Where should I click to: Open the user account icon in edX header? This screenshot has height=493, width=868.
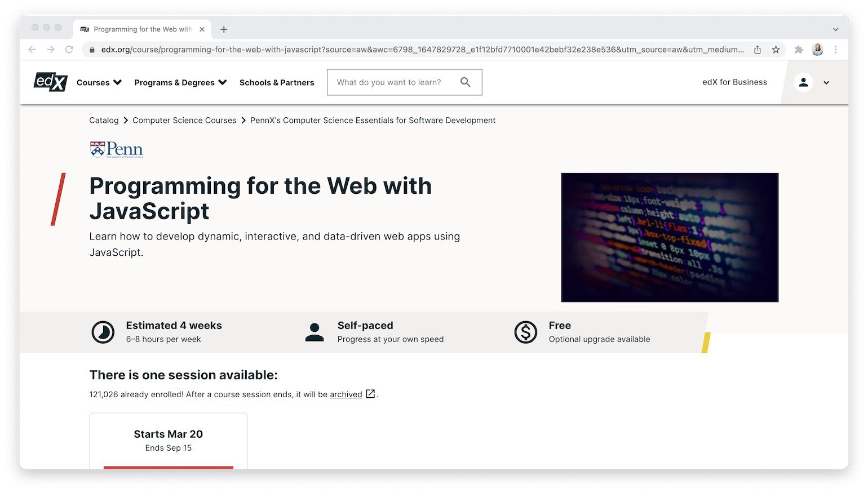803,82
